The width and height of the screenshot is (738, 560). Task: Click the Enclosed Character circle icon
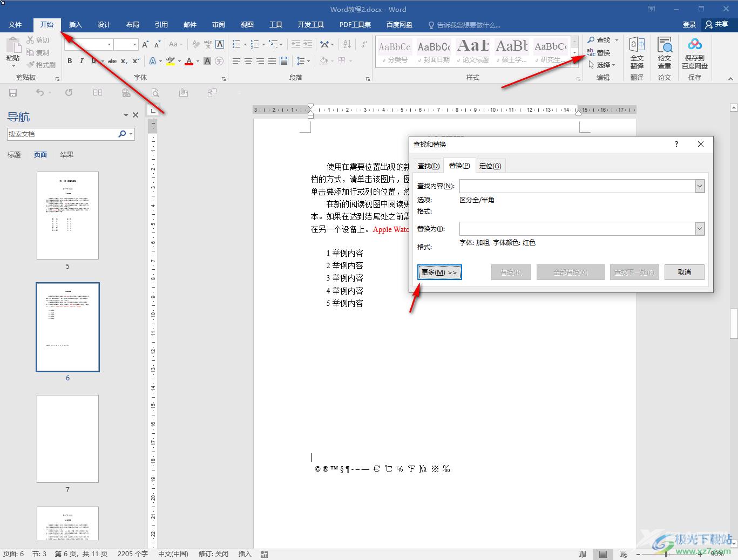220,61
